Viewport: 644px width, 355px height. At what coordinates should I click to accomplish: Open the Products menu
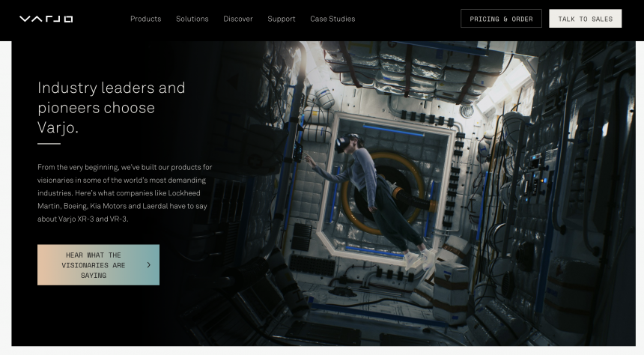click(145, 19)
